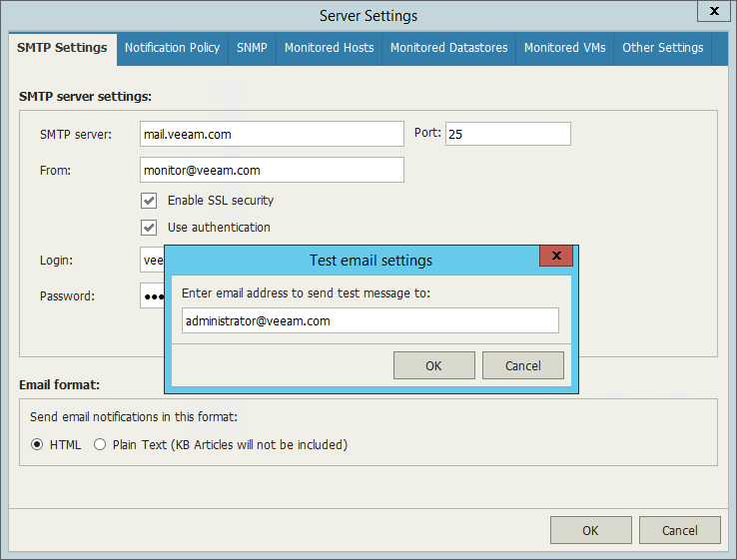The width and height of the screenshot is (737, 560).
Task: Go to Monitored Hosts tab
Action: coord(329,48)
